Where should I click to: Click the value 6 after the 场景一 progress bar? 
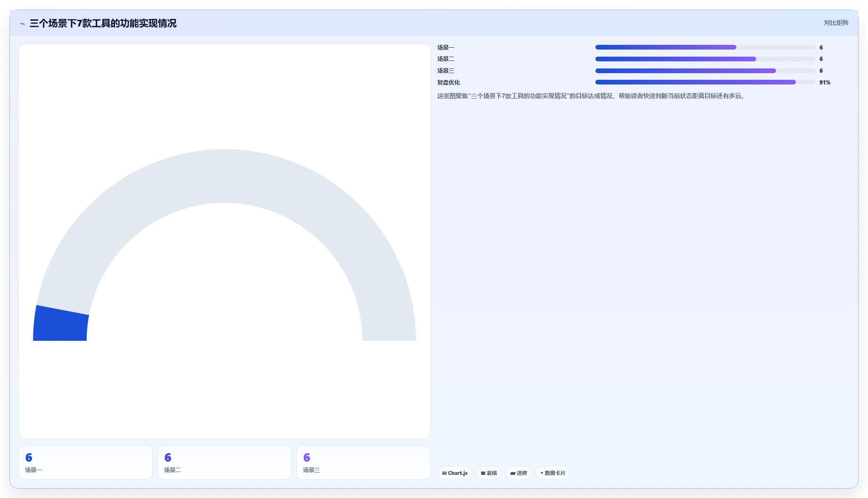821,47
